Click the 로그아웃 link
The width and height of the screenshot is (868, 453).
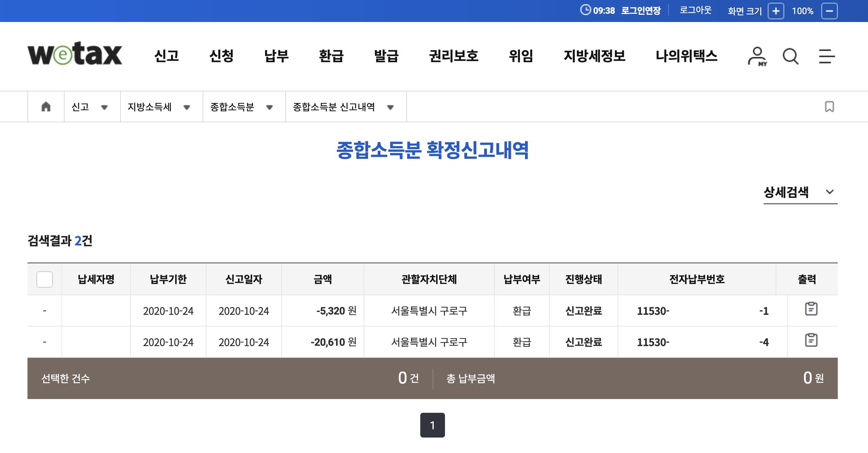(x=696, y=10)
